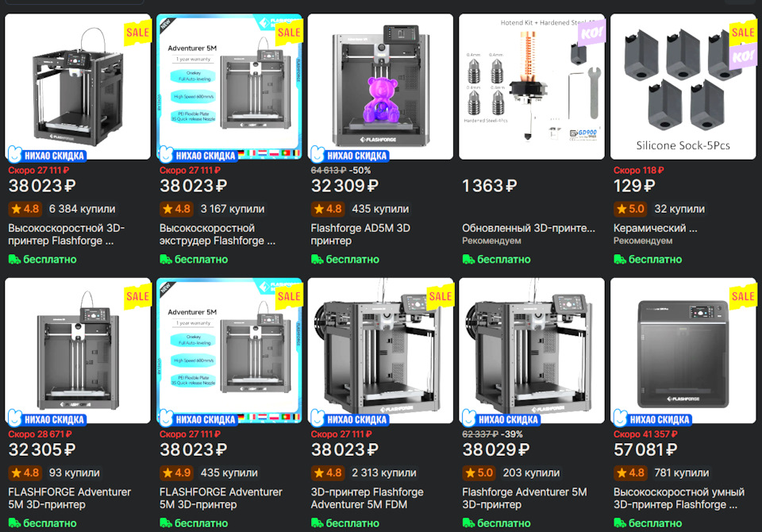
Task: Click price 38 029₽ with -39% discount
Action: point(495,449)
